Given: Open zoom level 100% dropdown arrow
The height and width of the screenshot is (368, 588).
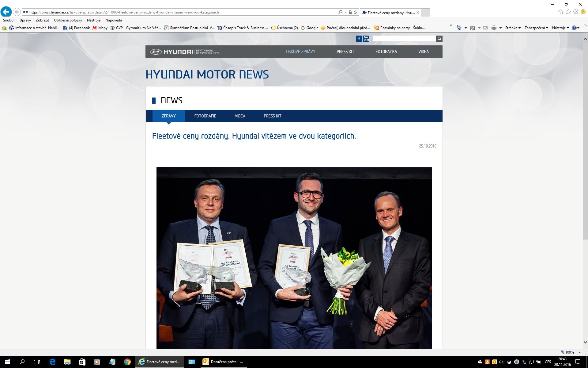Looking at the screenshot, I should pyautogui.click(x=580, y=352).
